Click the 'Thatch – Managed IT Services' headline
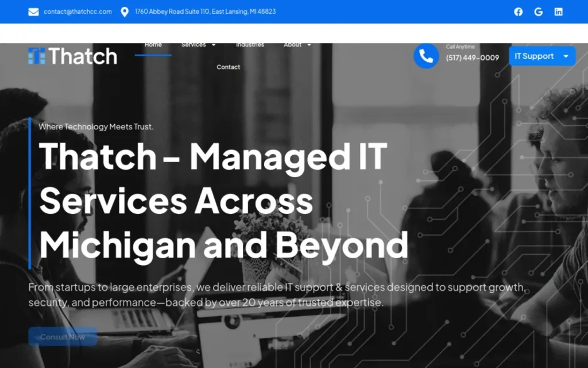 click(x=223, y=200)
